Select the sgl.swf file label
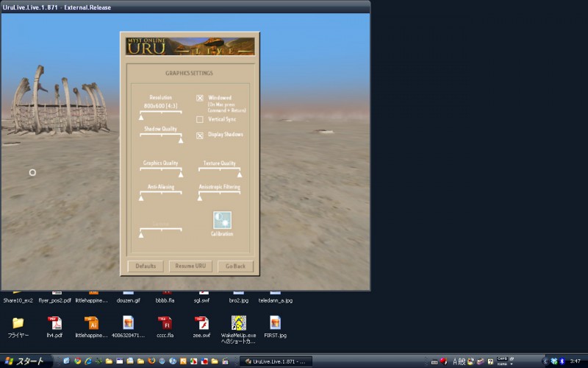 (201, 300)
